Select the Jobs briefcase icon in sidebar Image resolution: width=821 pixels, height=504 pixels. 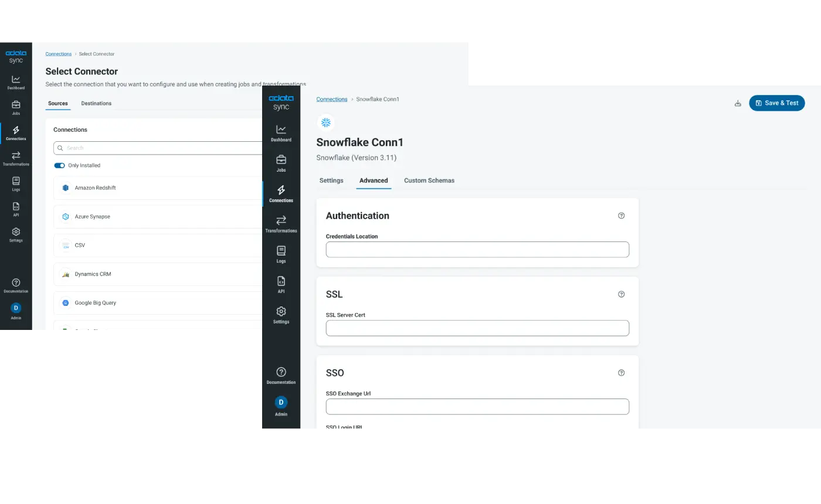pos(281,164)
